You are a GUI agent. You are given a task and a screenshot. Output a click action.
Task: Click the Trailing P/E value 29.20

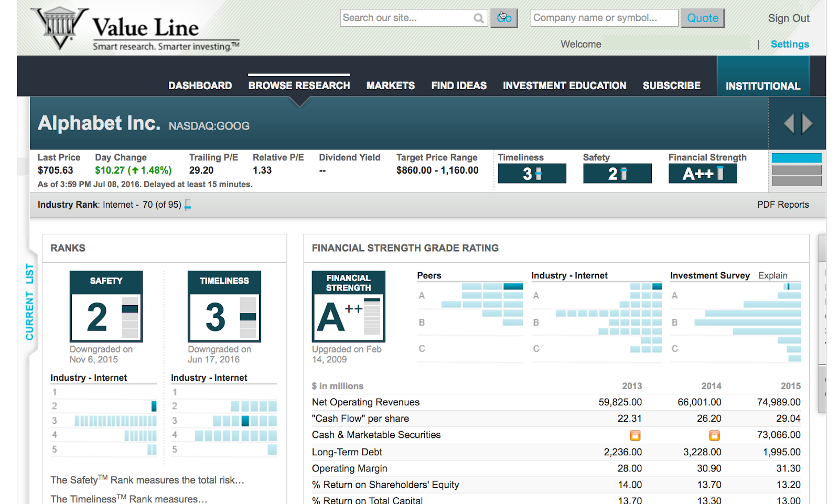tap(201, 170)
